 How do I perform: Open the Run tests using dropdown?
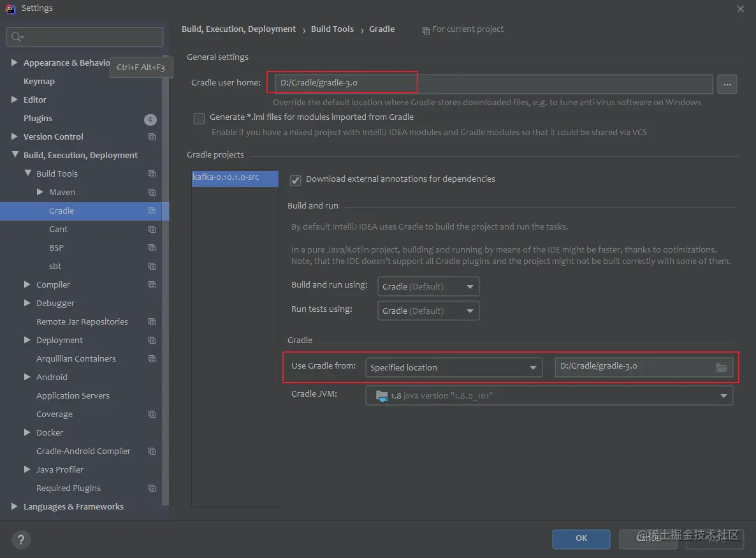(x=428, y=311)
